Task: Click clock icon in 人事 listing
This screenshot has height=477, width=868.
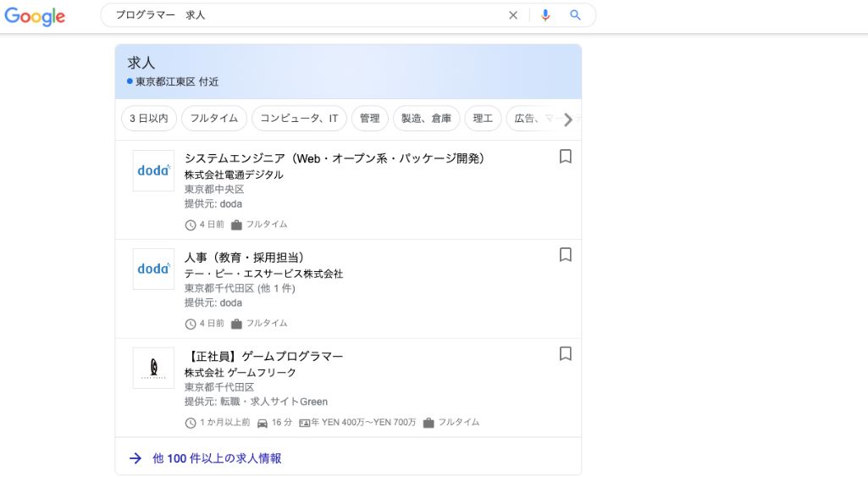Action: [191, 324]
